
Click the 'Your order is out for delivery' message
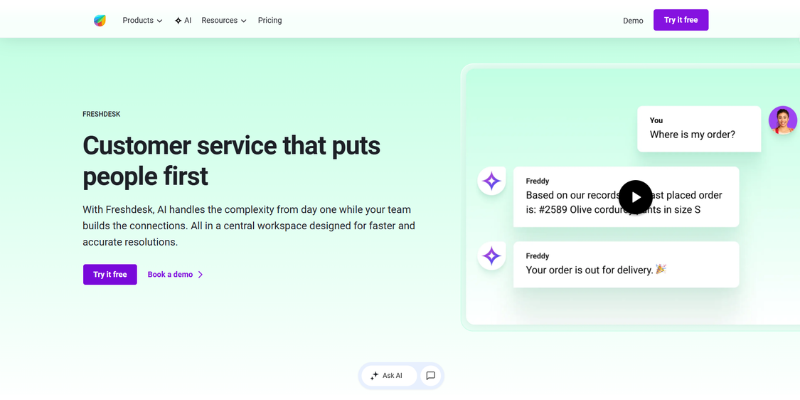626,264
